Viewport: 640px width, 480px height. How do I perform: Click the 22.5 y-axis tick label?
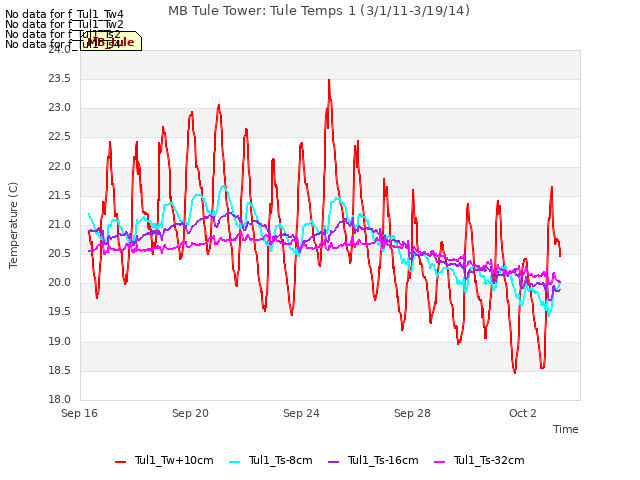click(60, 137)
